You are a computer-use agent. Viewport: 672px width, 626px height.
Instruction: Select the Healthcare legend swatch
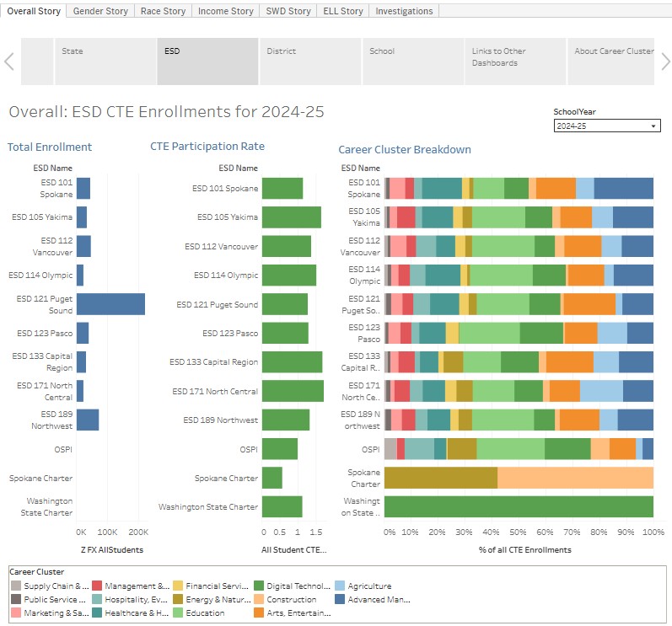click(97, 613)
